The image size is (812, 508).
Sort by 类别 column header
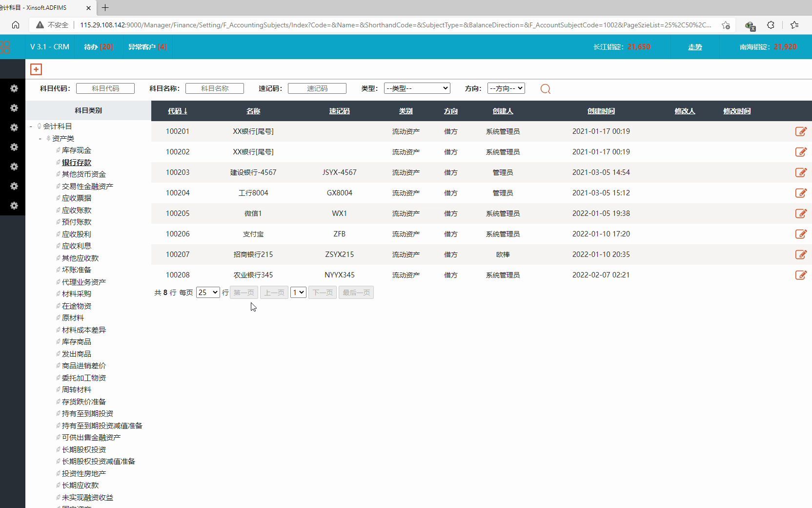(406, 111)
